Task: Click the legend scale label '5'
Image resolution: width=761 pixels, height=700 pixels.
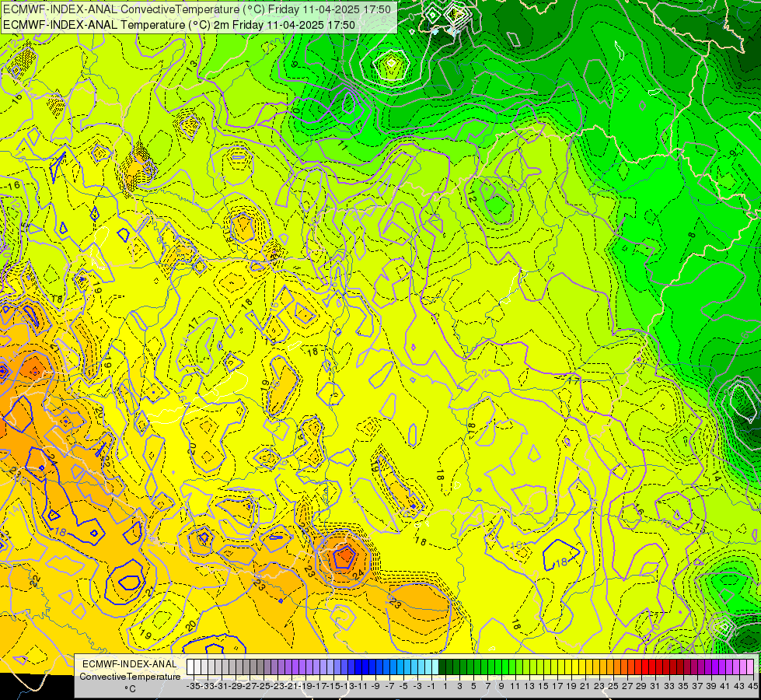Action: [473, 686]
